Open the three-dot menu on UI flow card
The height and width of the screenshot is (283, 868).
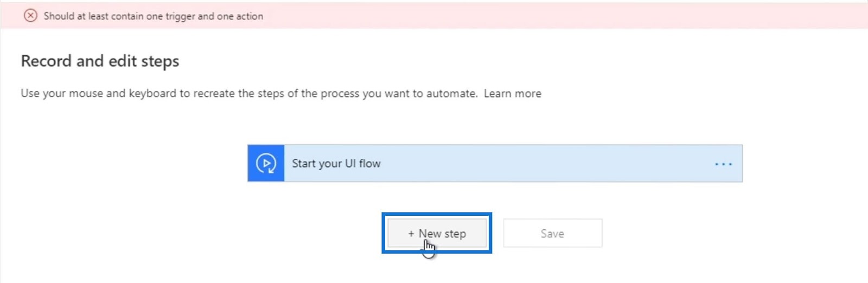(x=723, y=164)
